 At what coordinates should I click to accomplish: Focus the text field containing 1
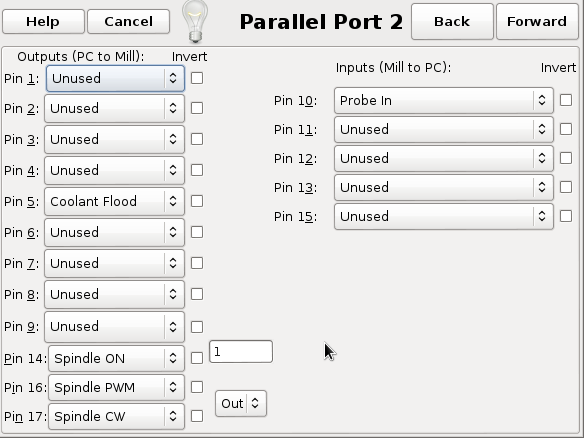[241, 352]
